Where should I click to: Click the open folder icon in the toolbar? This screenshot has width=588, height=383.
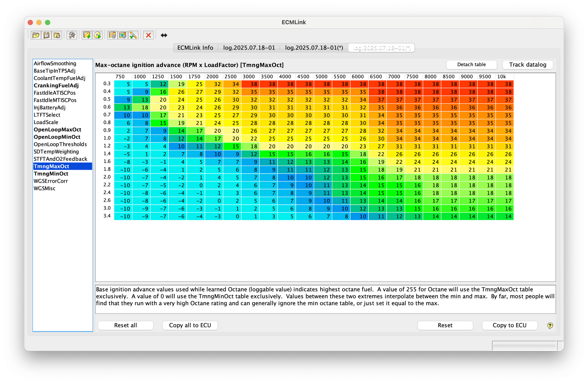click(36, 35)
